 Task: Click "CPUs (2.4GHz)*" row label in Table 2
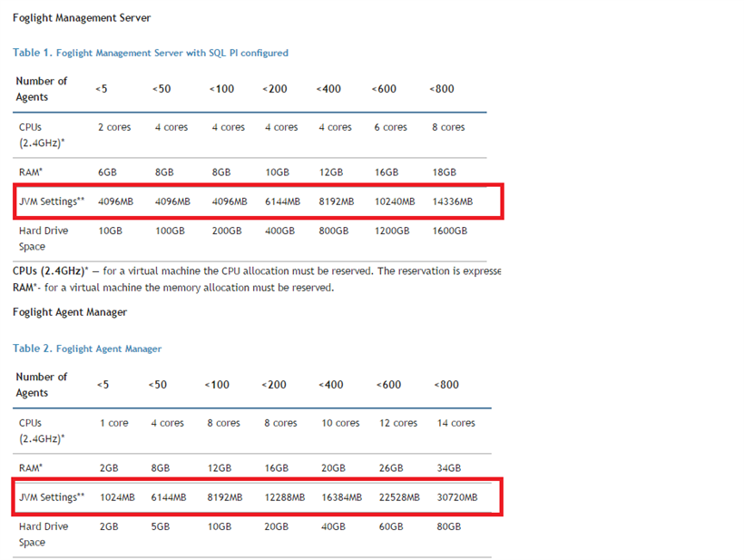pyautogui.click(x=42, y=431)
